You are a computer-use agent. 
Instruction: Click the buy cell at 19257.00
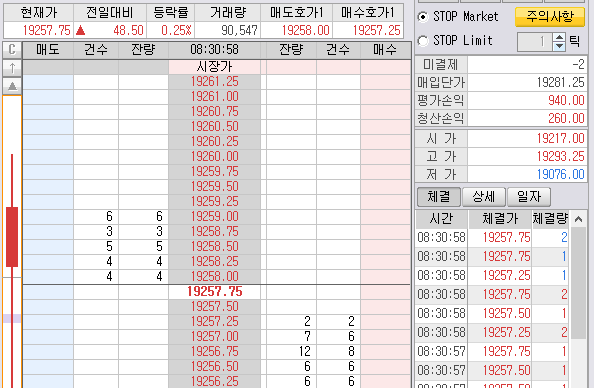click(385, 336)
